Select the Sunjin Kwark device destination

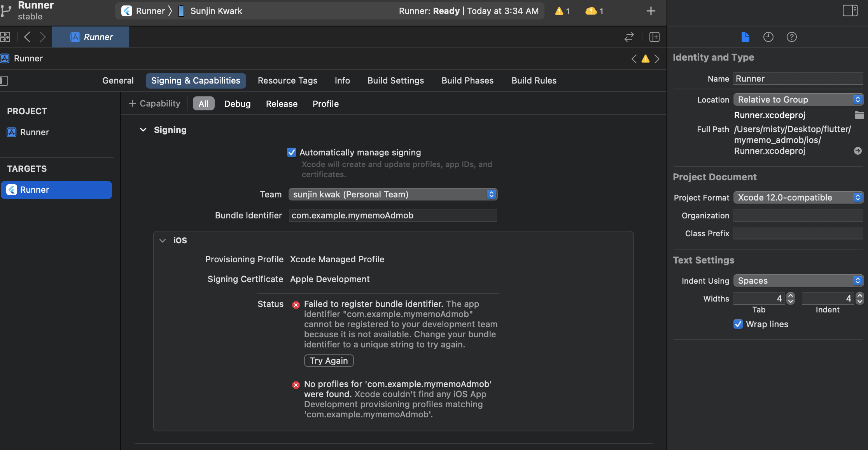coord(210,11)
